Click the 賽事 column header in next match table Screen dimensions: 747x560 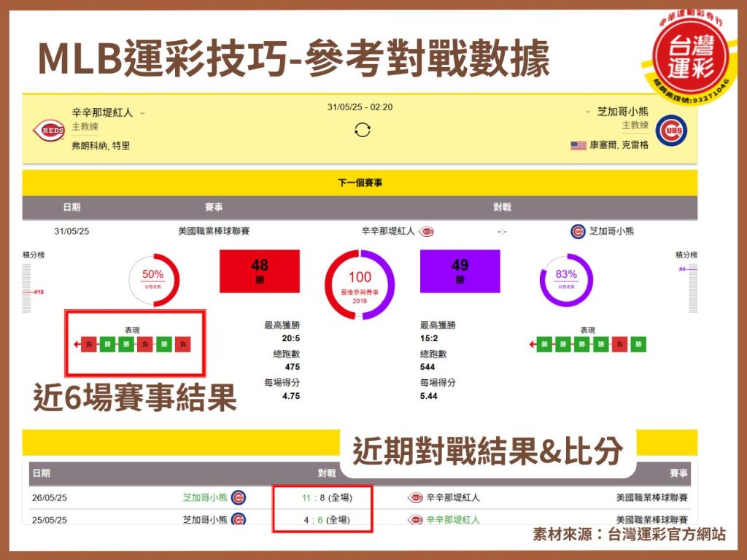tap(214, 207)
